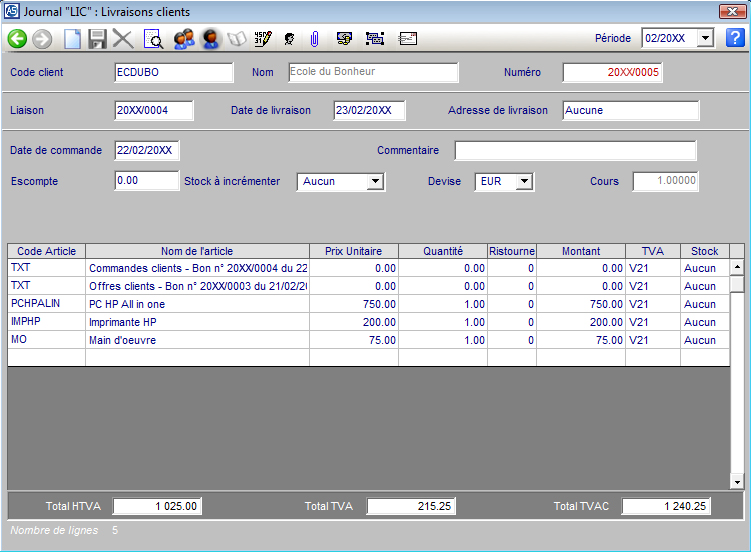
Task: Click the delete X icon in toolbar
Action: click(x=123, y=39)
